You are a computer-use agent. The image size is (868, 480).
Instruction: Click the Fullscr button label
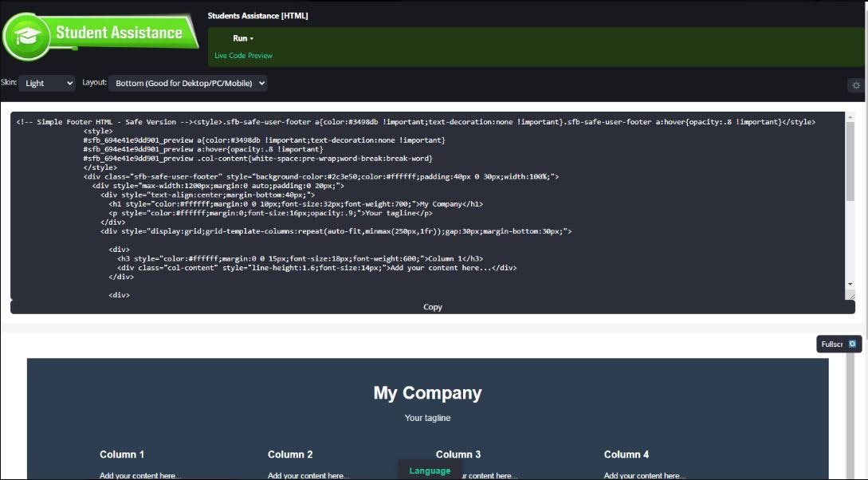click(834, 344)
